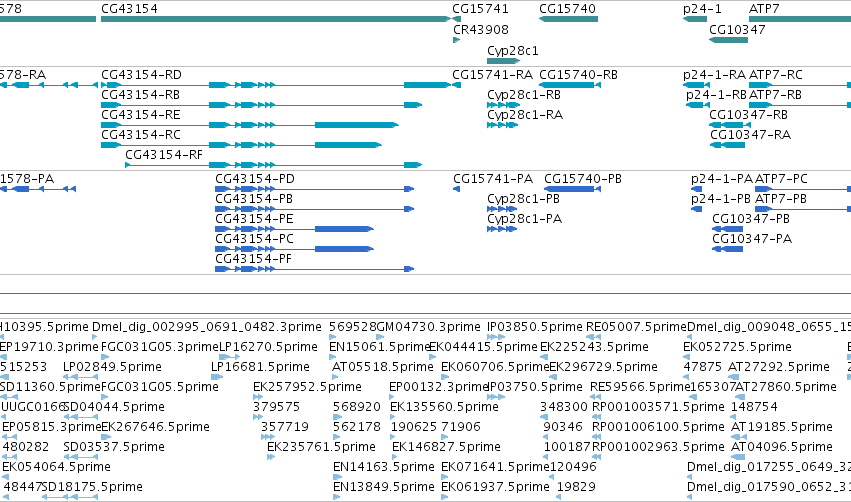Click the ATP7-RC transcript label
Image resolution: width=851 pixels, height=502 pixels.
[x=776, y=74]
